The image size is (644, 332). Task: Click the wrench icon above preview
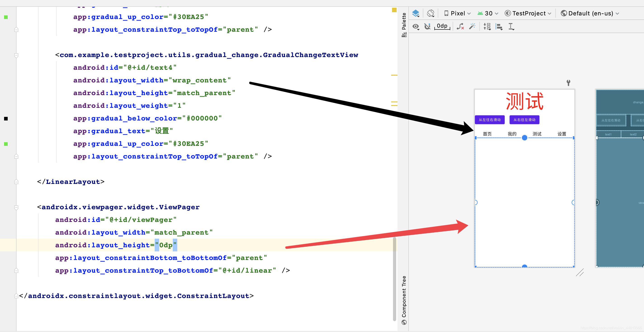point(568,82)
